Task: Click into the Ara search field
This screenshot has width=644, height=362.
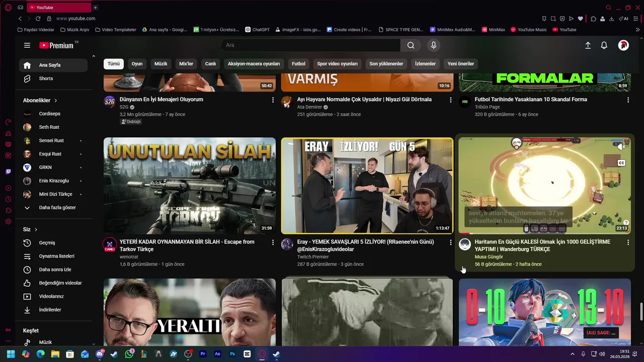Action: coord(310,45)
